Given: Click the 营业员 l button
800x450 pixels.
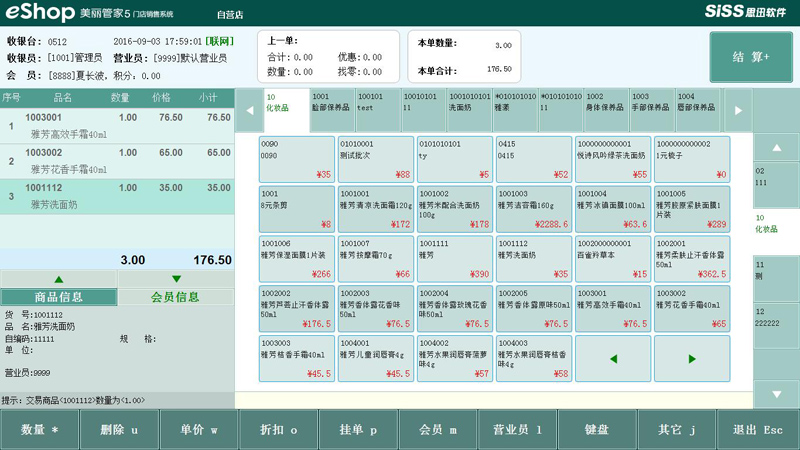Looking at the screenshot, I should click(517, 430).
